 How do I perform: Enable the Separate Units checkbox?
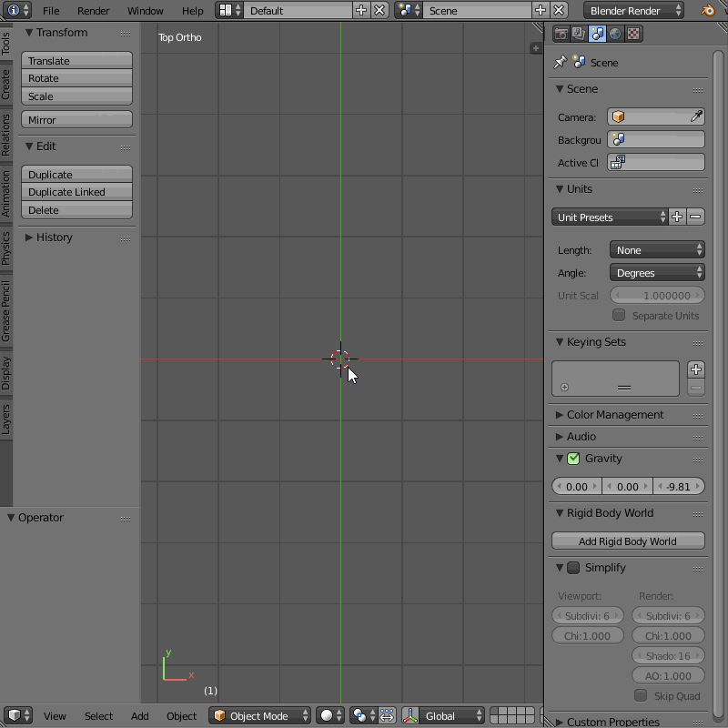pyautogui.click(x=619, y=316)
